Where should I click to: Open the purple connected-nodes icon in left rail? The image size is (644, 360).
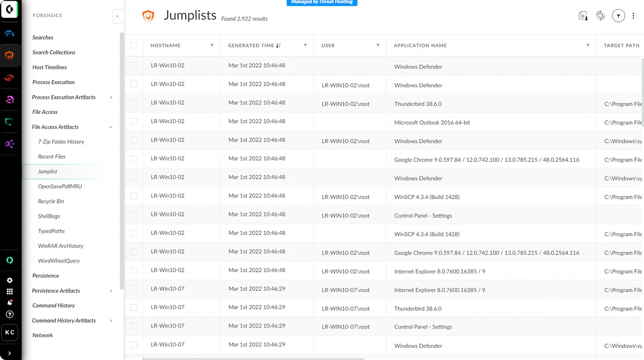click(9, 144)
